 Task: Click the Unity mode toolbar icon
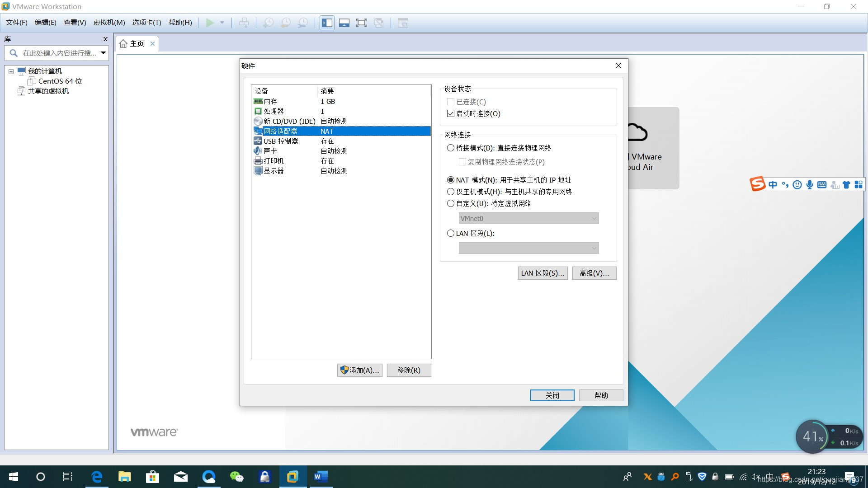click(x=379, y=23)
